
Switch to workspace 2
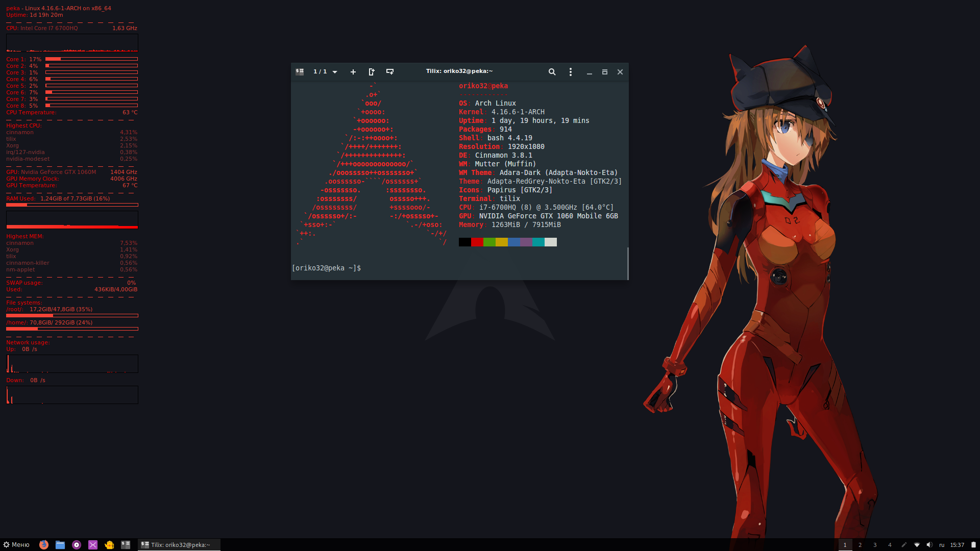[860, 545]
